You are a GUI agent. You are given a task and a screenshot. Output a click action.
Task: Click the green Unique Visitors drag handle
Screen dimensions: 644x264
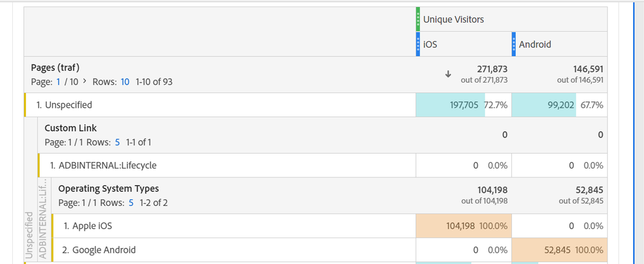[x=418, y=19]
